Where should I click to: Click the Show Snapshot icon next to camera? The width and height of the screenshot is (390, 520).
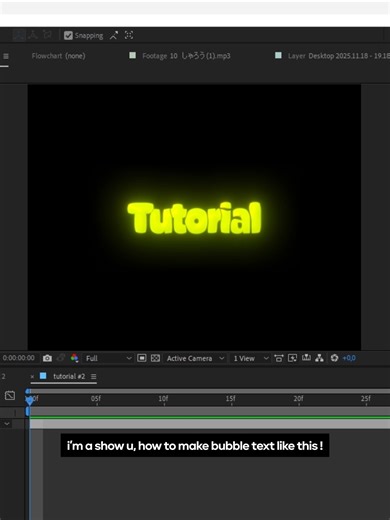click(61, 358)
